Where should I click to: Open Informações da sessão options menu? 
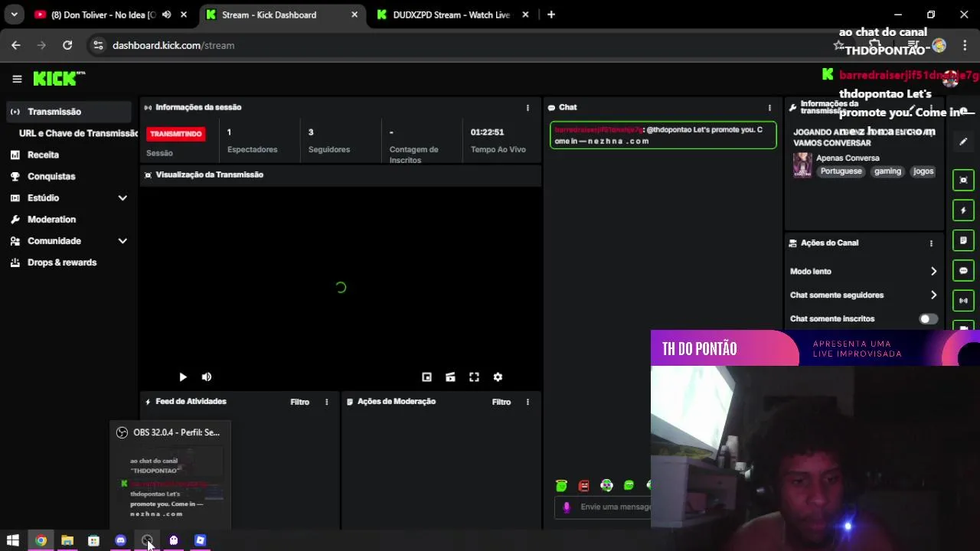528,108
